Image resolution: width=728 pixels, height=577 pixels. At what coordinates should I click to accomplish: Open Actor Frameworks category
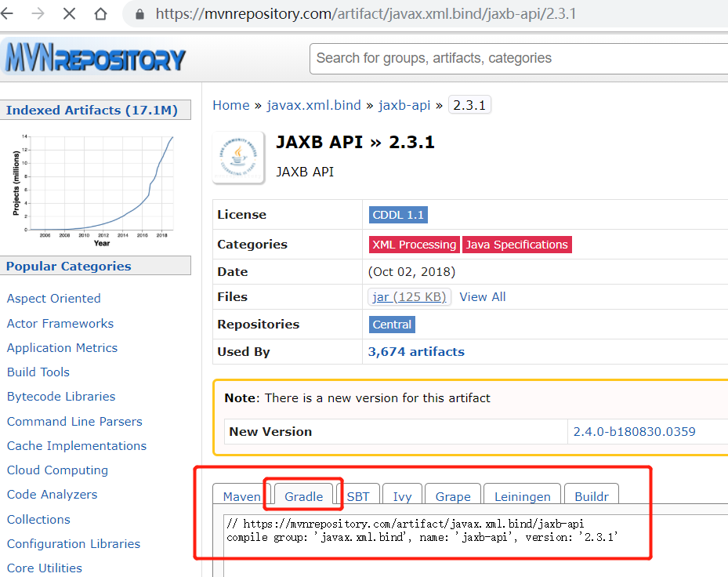click(x=60, y=323)
